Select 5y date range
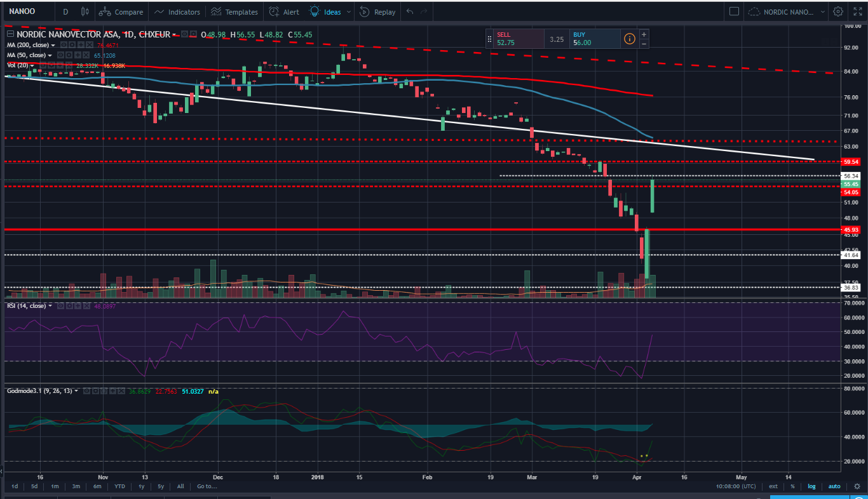 [161, 486]
